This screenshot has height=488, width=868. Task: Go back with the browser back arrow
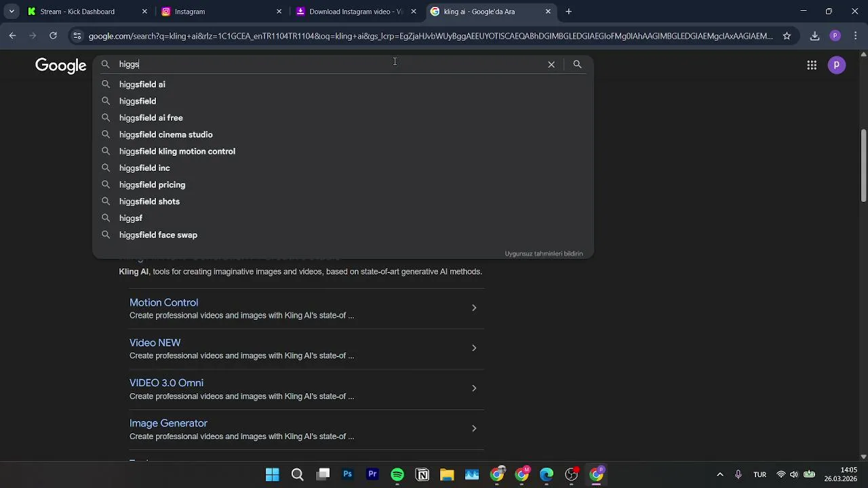coord(13,36)
